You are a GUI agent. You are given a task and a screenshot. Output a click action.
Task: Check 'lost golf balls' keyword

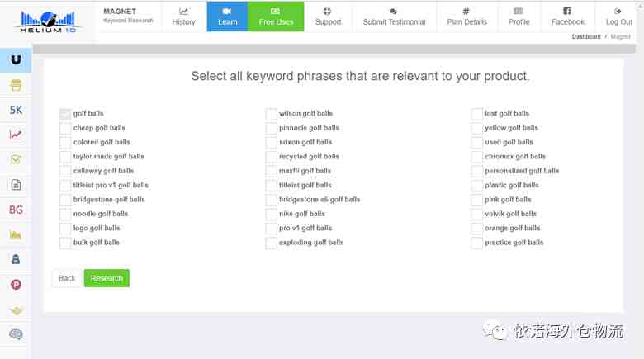tap(477, 114)
